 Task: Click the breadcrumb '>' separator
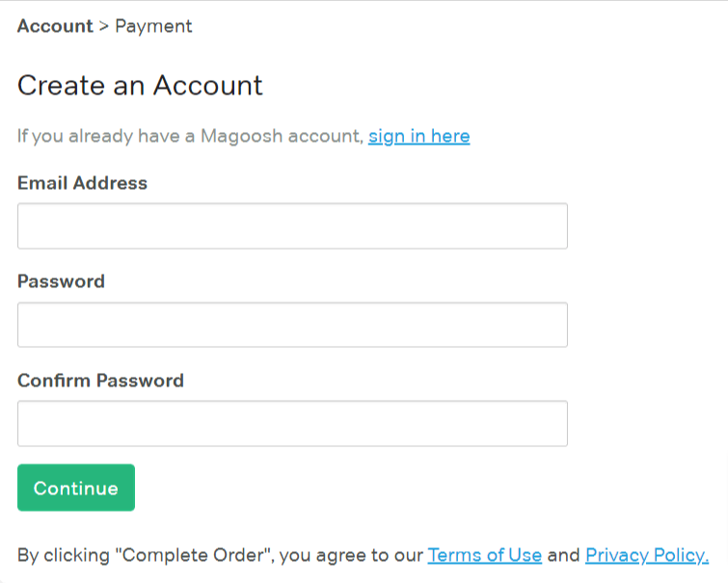pyautogui.click(x=104, y=26)
